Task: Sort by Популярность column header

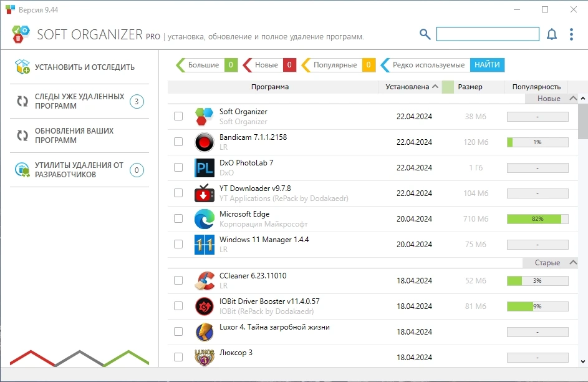Action: [x=536, y=87]
